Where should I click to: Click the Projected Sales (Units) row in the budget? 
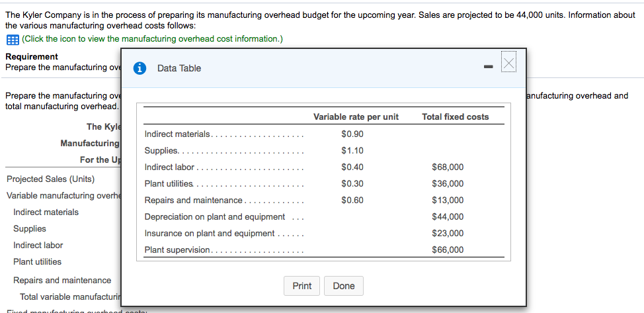(x=50, y=179)
